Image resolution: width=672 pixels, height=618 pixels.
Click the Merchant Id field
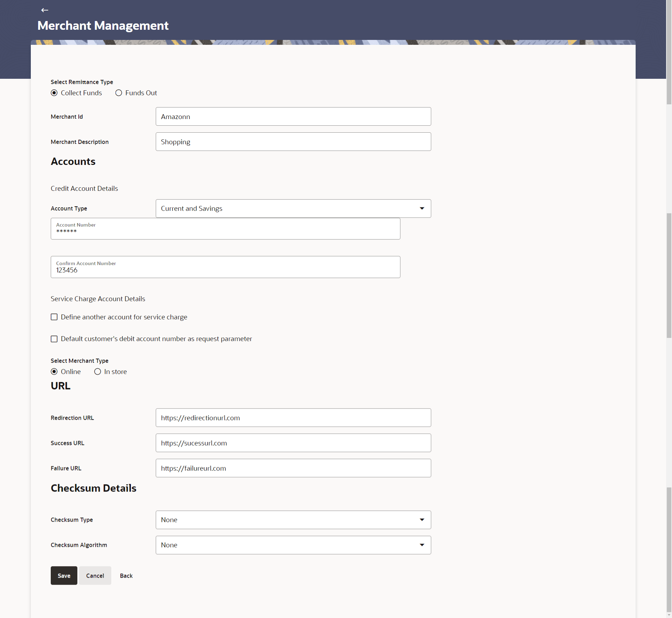click(x=293, y=117)
